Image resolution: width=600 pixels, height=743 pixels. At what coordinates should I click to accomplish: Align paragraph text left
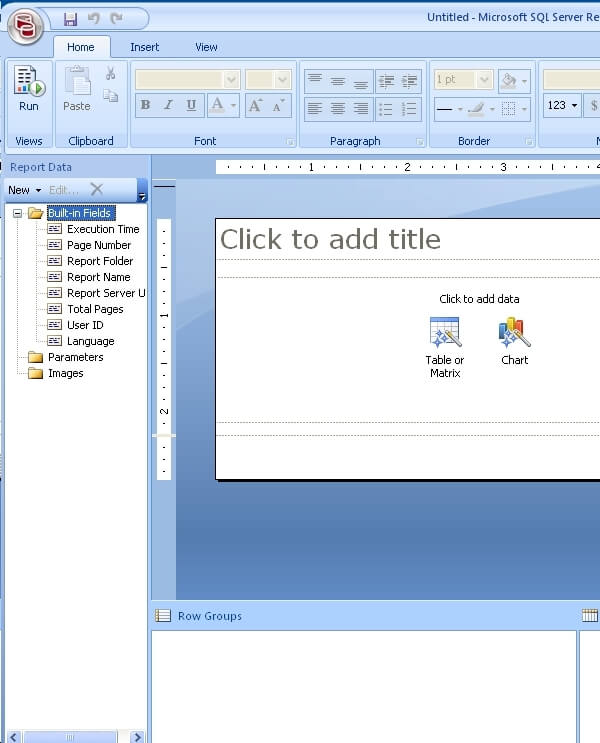pos(315,109)
